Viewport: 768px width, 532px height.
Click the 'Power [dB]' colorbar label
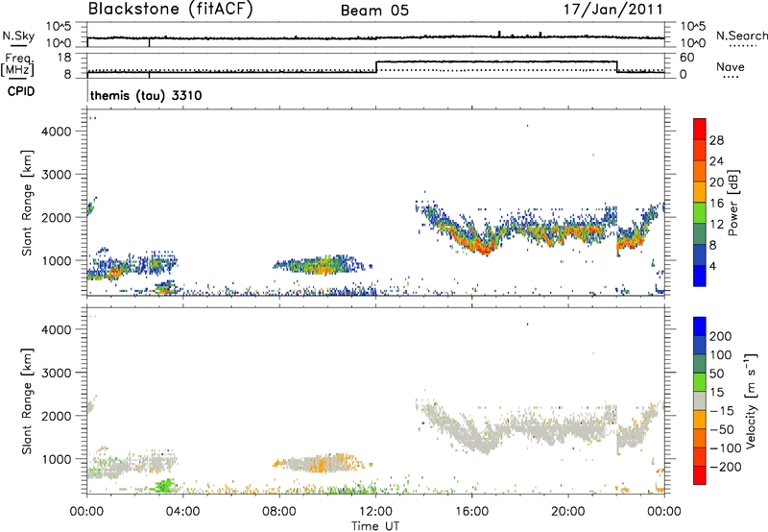(732, 203)
